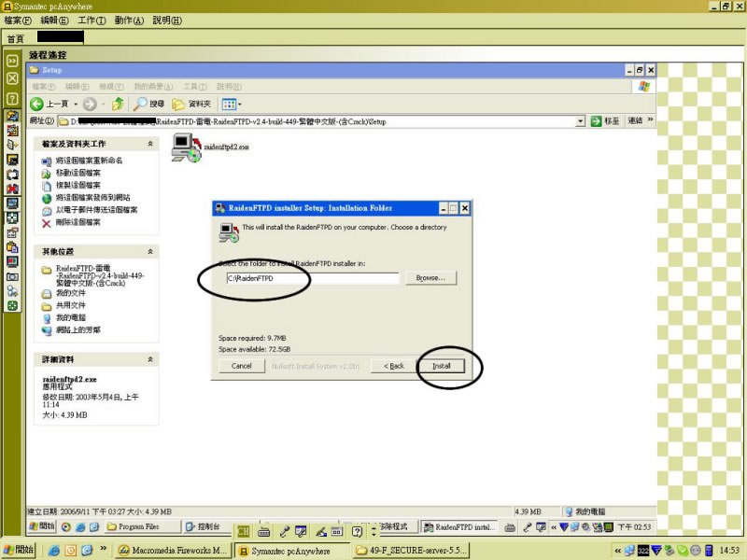Click the Install button in RaidenFTPD setup
The width and height of the screenshot is (747, 560).
click(442, 366)
